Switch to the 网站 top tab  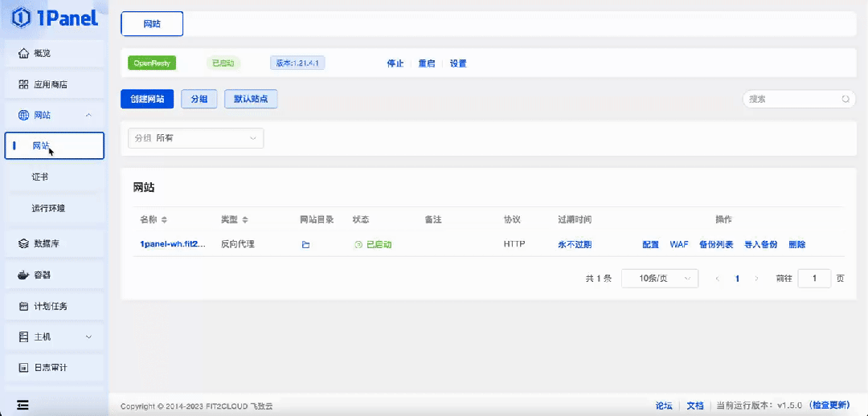(x=152, y=24)
